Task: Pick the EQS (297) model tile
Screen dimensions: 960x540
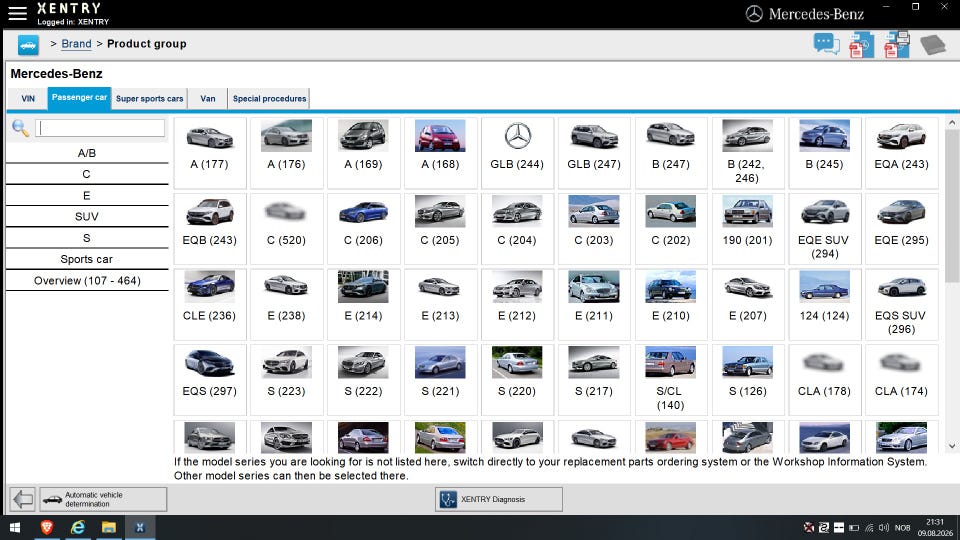Action: point(210,380)
